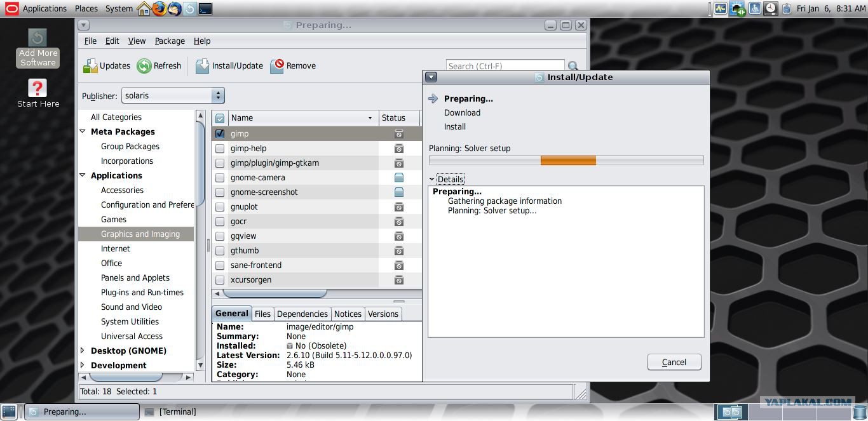868x421 pixels.
Task: Click the status icon for gnome-camera
Action: (399, 178)
